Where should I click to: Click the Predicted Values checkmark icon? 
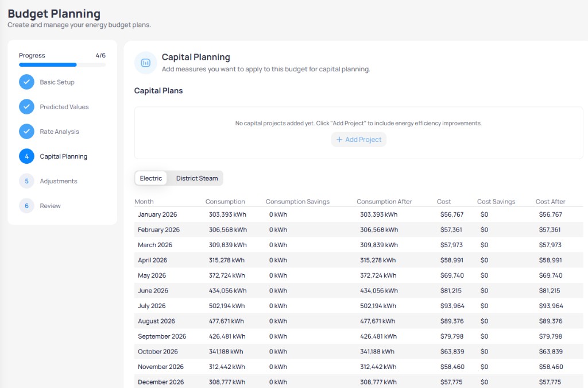click(x=26, y=106)
